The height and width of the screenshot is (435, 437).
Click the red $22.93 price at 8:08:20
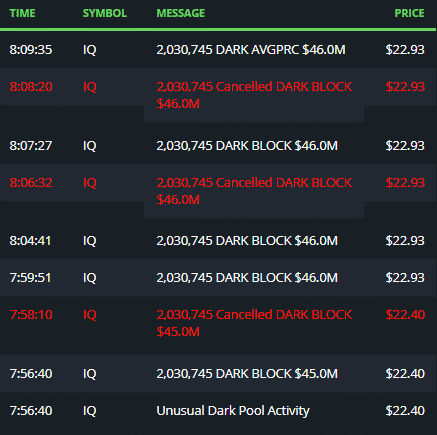405,87
